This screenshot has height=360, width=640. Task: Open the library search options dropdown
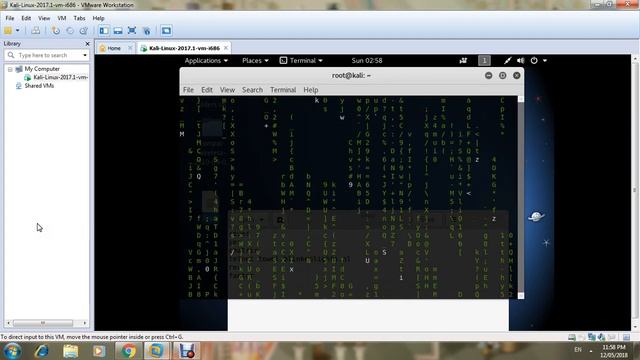85,55
